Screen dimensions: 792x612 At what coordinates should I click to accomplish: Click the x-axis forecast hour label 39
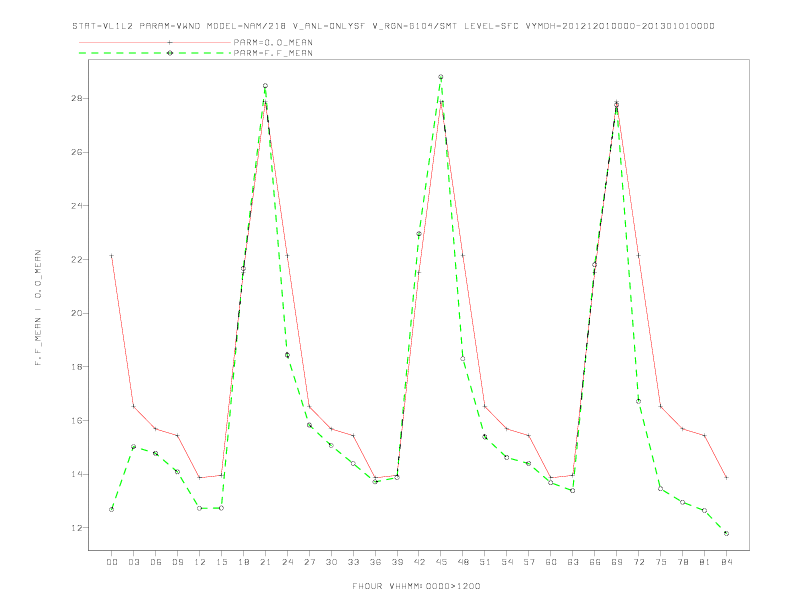pos(397,562)
